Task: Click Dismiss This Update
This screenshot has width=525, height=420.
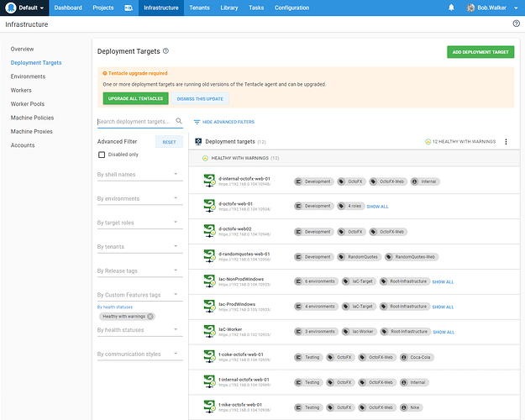Action: click(x=200, y=99)
